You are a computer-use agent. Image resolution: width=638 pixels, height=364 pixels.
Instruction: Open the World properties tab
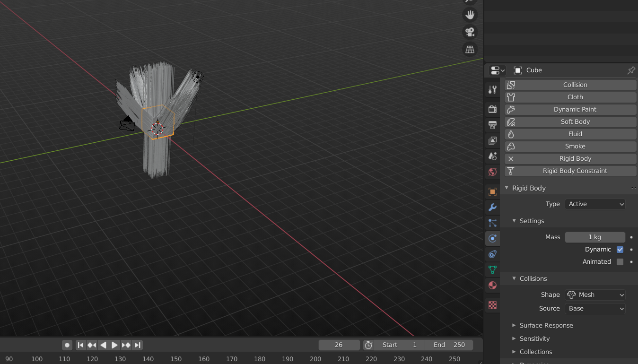(x=492, y=172)
